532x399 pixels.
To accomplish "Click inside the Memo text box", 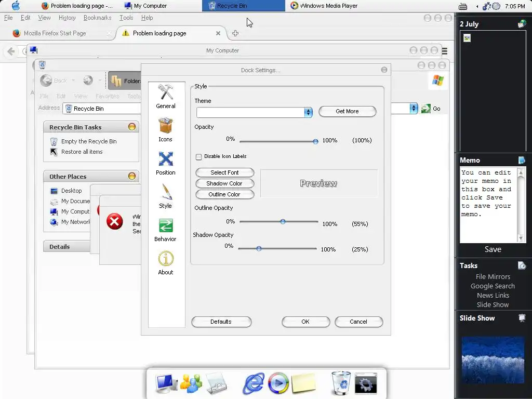I will (488, 205).
